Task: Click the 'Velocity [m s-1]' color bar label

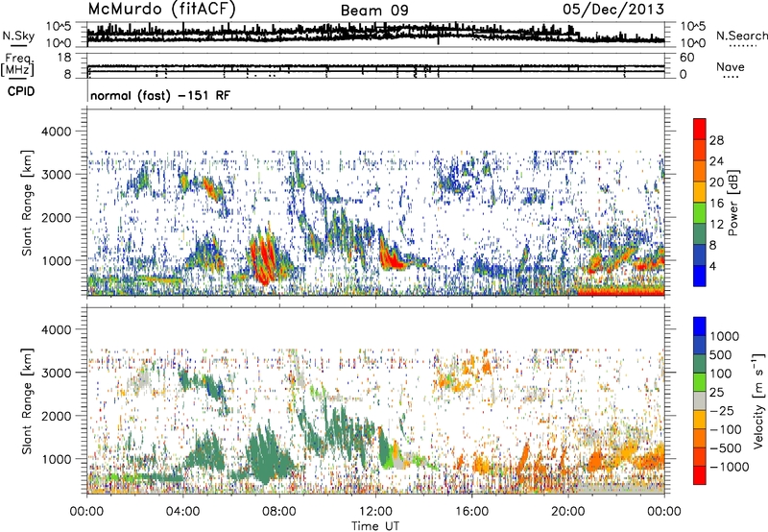Action: (758, 400)
